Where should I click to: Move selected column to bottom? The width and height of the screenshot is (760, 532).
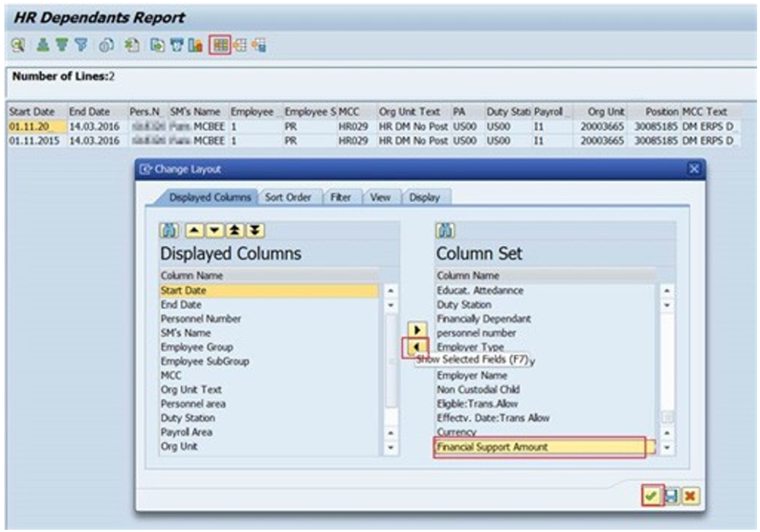(255, 230)
